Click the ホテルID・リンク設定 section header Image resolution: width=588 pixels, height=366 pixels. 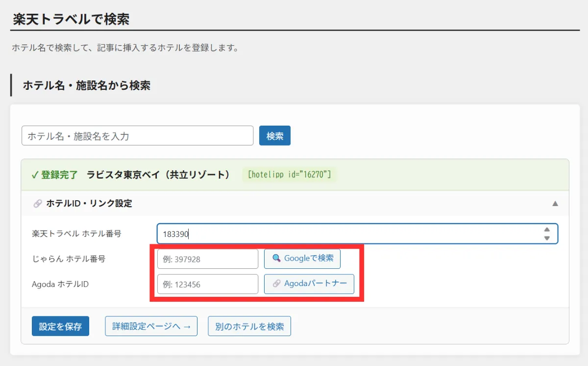click(x=295, y=203)
